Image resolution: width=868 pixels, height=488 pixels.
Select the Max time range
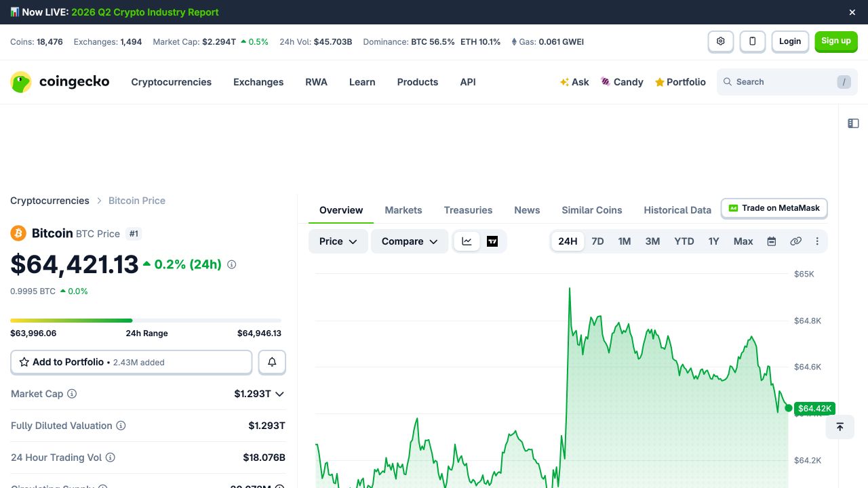coord(743,241)
